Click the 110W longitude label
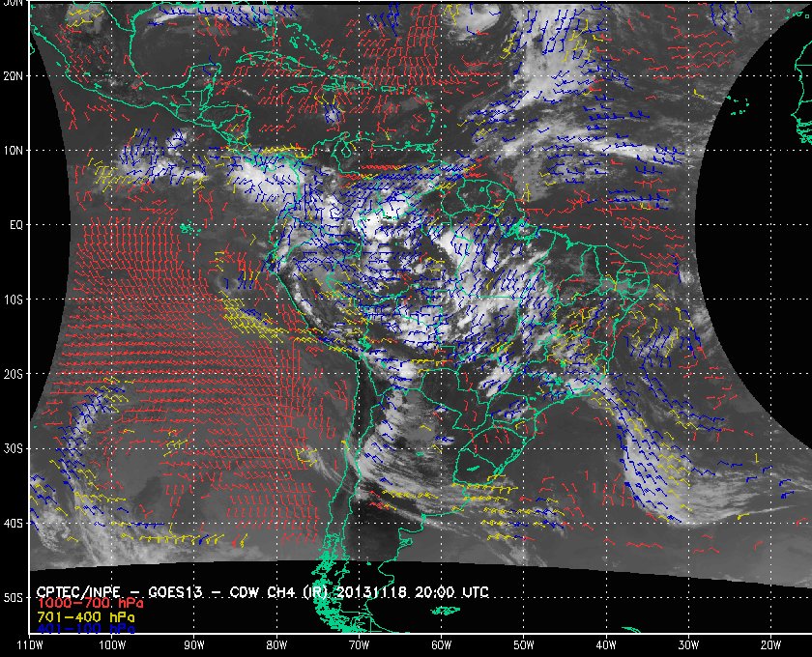The width and height of the screenshot is (812, 657). (x=30, y=644)
